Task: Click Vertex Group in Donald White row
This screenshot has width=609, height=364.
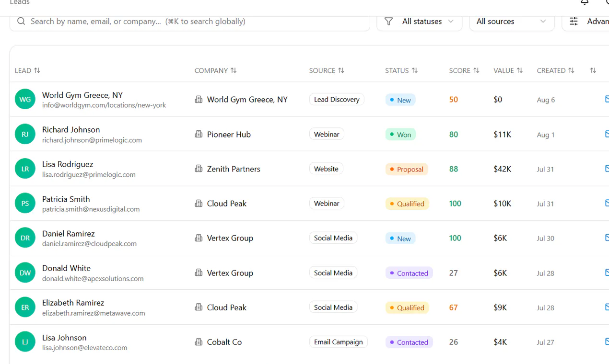Action: coord(230,273)
